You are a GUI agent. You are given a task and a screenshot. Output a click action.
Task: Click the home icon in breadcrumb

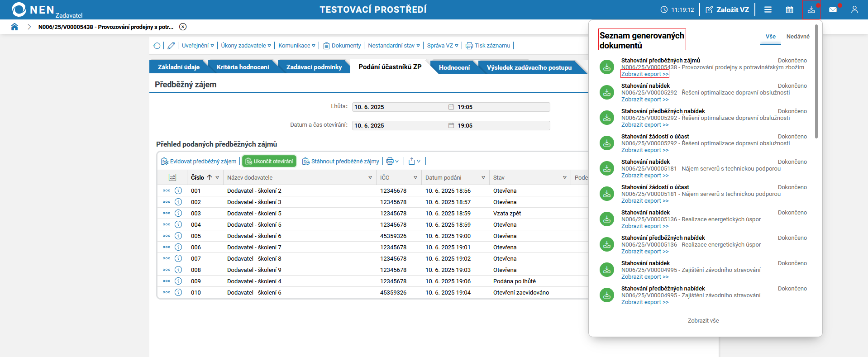pos(14,27)
